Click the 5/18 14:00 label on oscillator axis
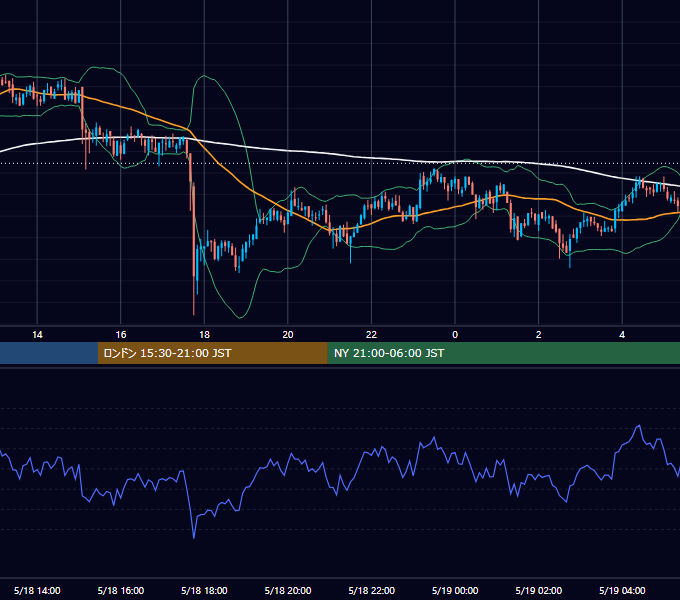The height and width of the screenshot is (600, 680). click(x=37, y=590)
